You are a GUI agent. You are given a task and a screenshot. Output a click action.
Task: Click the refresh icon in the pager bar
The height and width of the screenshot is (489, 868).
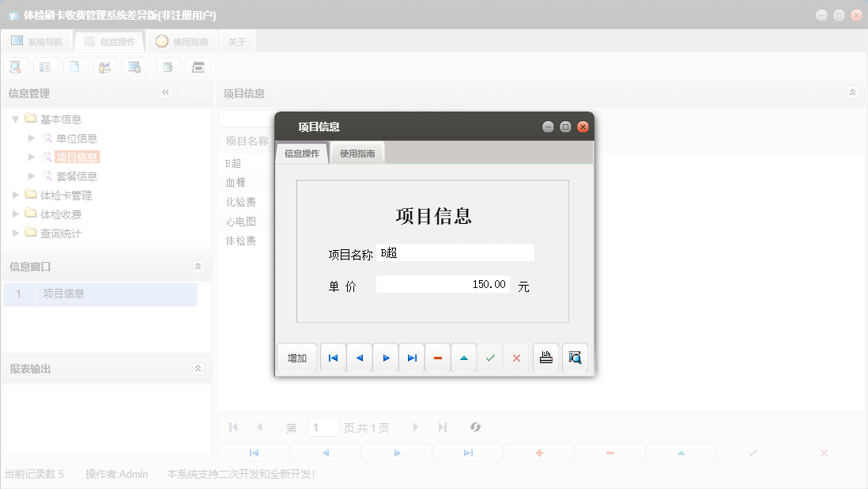pyautogui.click(x=475, y=427)
